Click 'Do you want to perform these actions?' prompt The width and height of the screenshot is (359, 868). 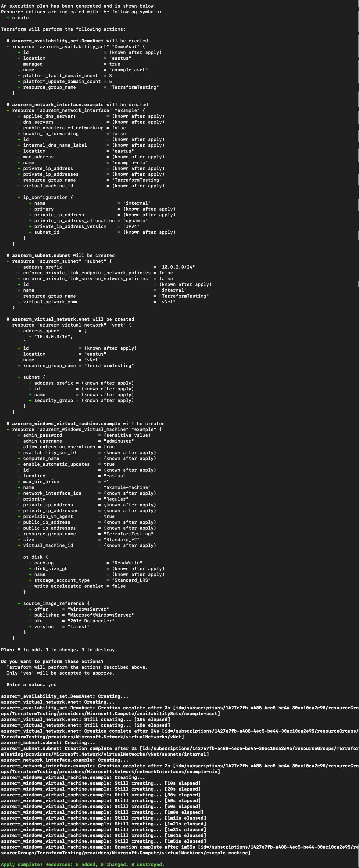tap(52, 661)
